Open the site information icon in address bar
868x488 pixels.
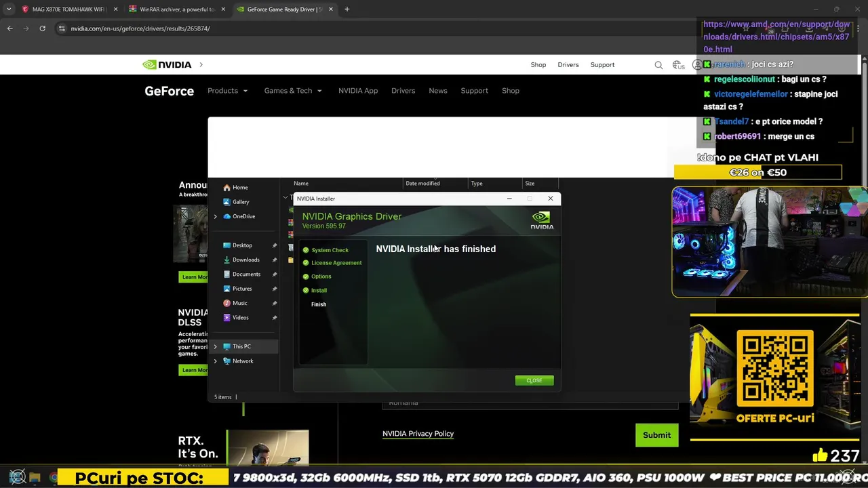(x=62, y=28)
